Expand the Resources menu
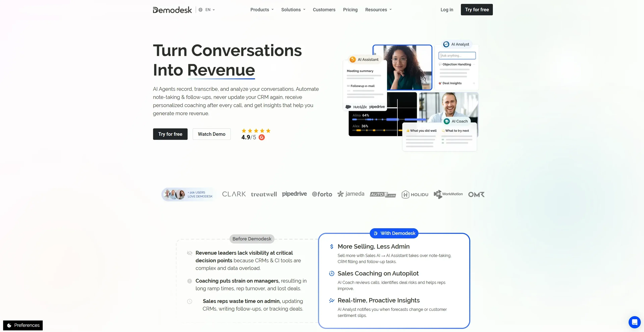The image size is (644, 332). 378,10
